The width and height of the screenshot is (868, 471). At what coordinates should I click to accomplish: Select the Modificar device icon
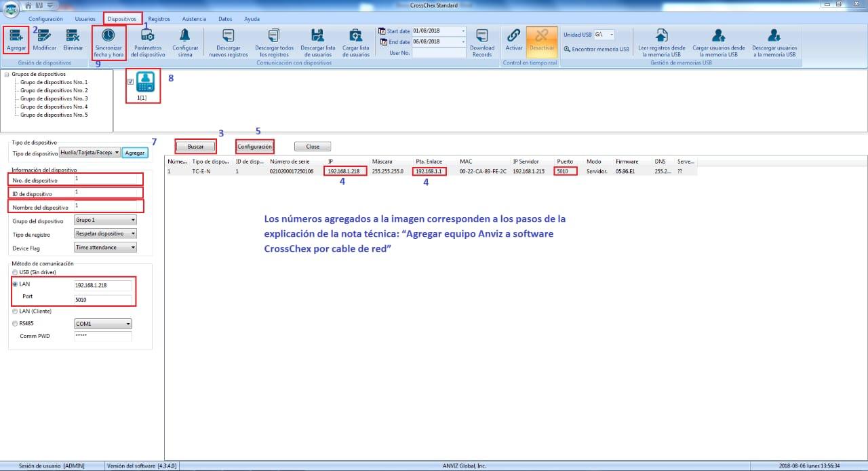pyautogui.click(x=44, y=36)
